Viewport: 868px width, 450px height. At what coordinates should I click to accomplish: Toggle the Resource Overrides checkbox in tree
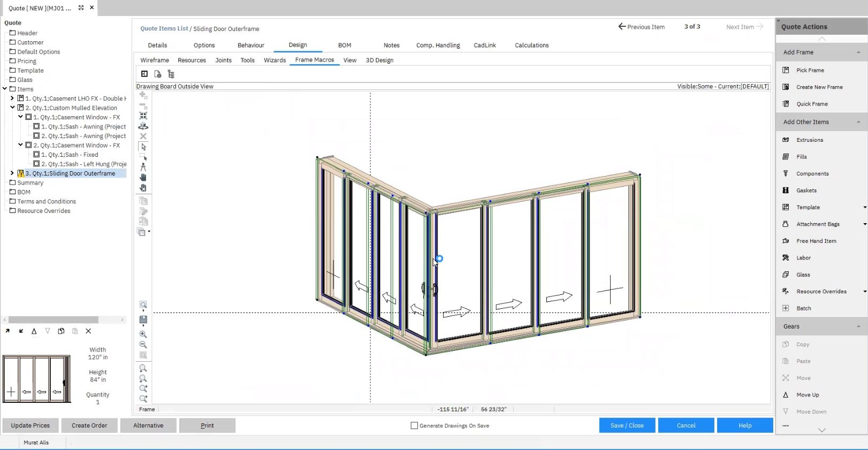13,211
